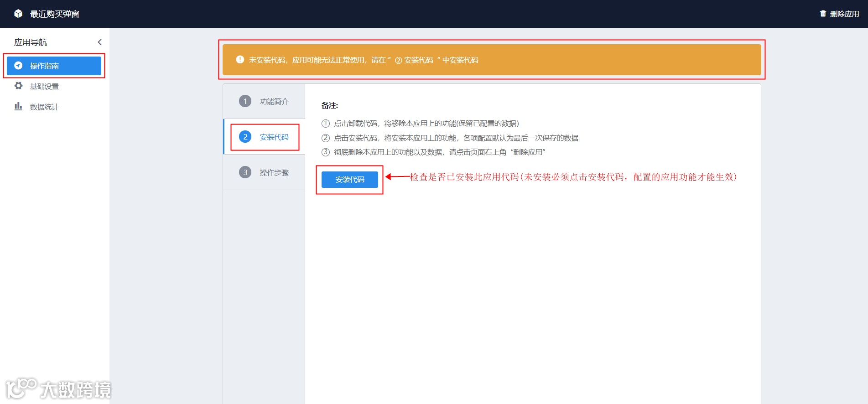Click the 应用导航 heading

pos(31,42)
